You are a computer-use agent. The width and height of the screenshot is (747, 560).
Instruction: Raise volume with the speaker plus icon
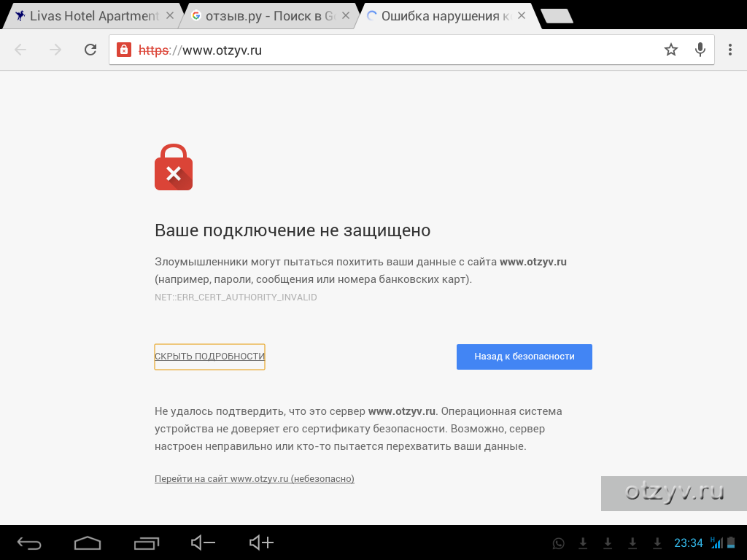coord(262,542)
